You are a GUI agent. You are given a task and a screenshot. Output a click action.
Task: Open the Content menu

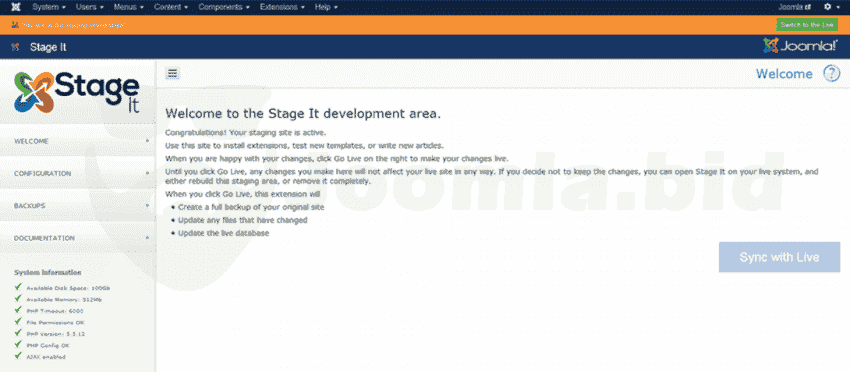coord(171,7)
